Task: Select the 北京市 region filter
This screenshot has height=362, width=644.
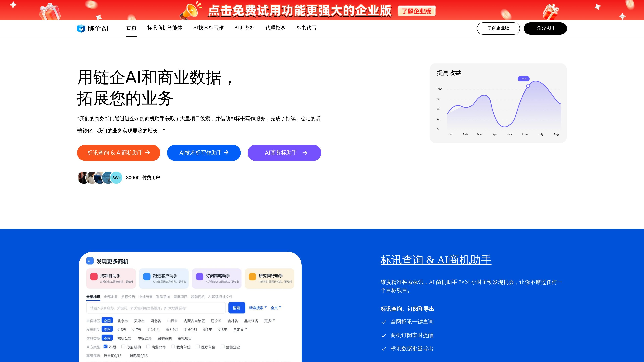Action: pos(122,321)
